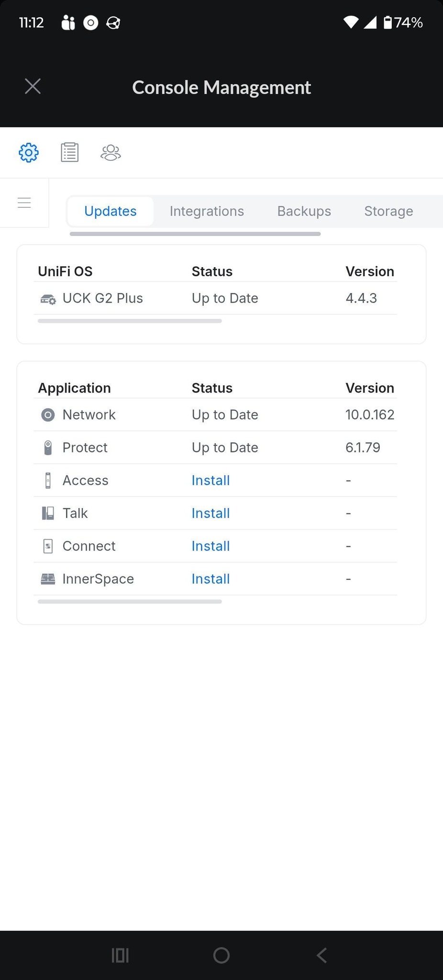Open the Backups tab
The width and height of the screenshot is (443, 980).
[304, 211]
